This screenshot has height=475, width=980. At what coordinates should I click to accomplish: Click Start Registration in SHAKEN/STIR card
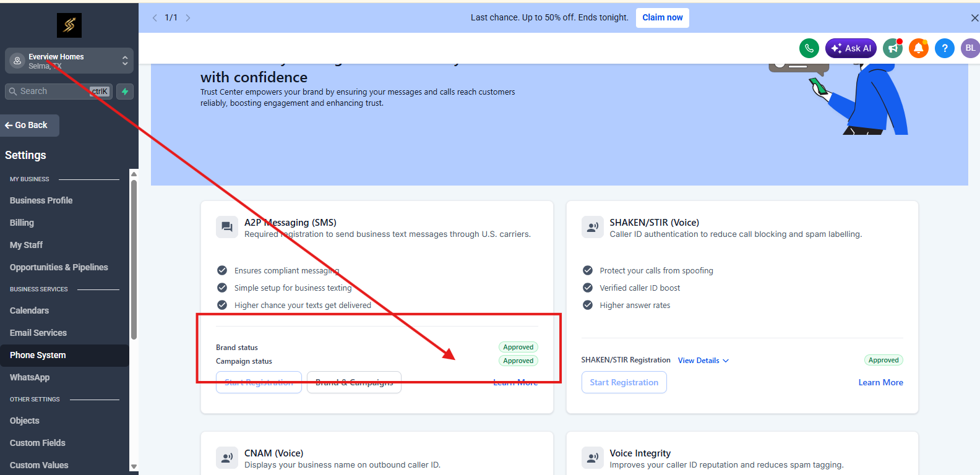click(x=624, y=382)
